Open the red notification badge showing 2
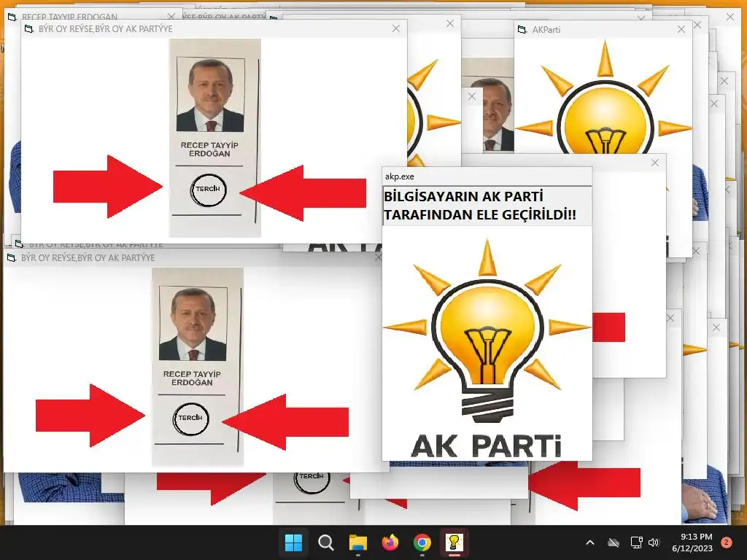Image resolution: width=747 pixels, height=560 pixels. click(727, 542)
